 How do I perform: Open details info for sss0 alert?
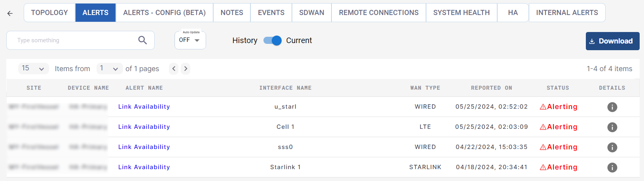click(612, 147)
